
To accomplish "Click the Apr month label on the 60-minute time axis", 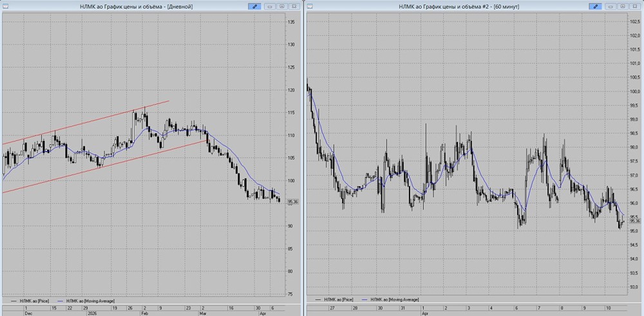I will point(425,313).
